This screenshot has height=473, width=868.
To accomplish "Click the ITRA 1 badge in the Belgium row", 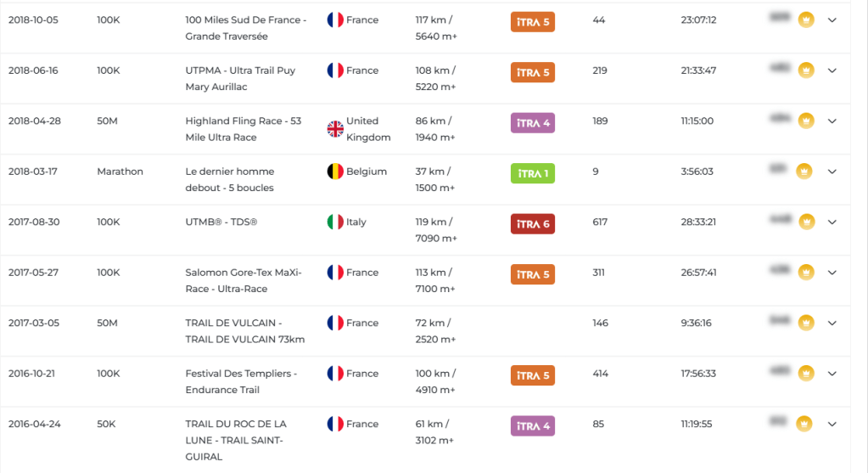I will (x=533, y=173).
